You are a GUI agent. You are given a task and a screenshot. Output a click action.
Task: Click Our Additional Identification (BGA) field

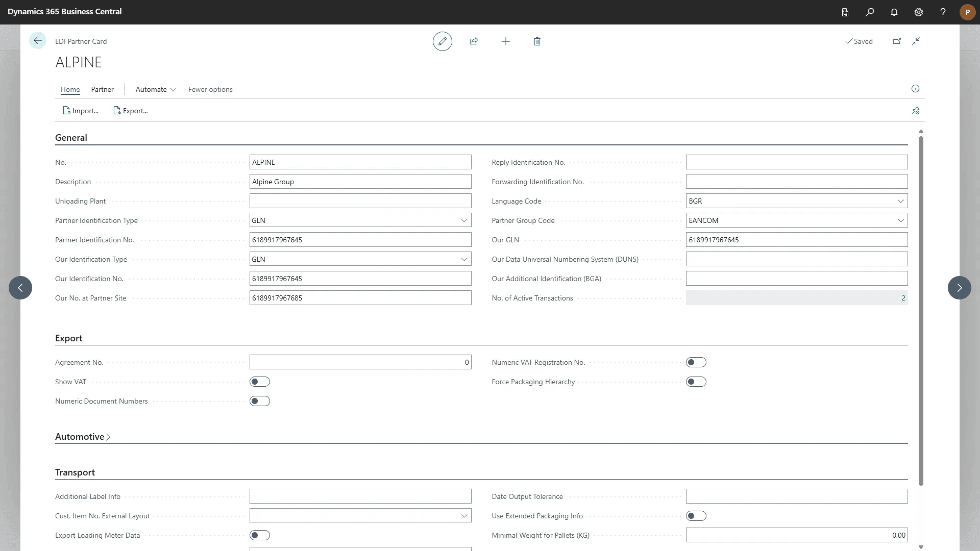click(797, 279)
